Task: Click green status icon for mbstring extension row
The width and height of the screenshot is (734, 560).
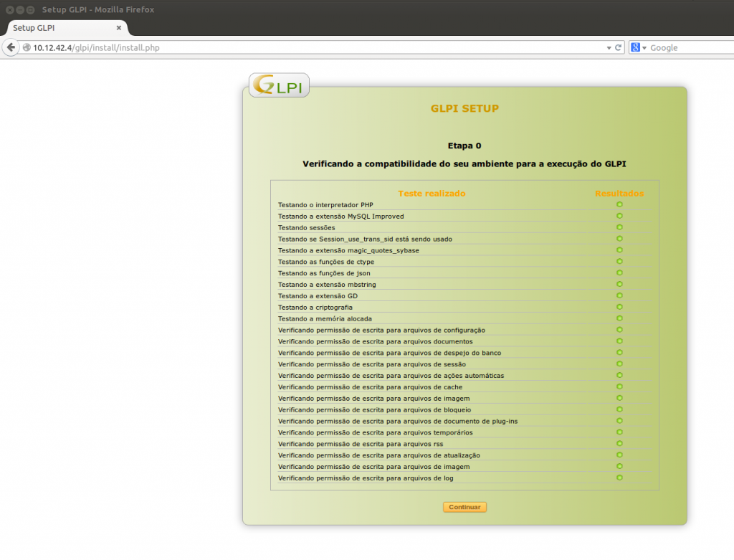Action: 619,284
